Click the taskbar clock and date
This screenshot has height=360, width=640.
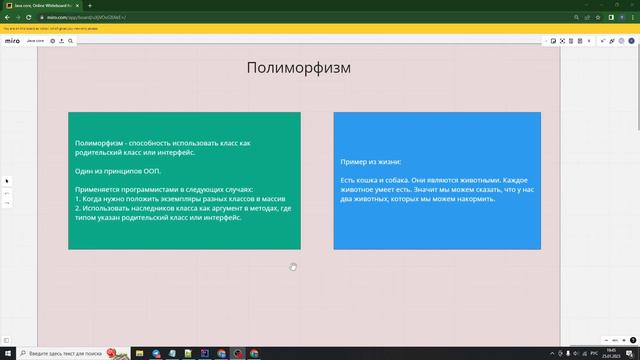[x=611, y=353]
